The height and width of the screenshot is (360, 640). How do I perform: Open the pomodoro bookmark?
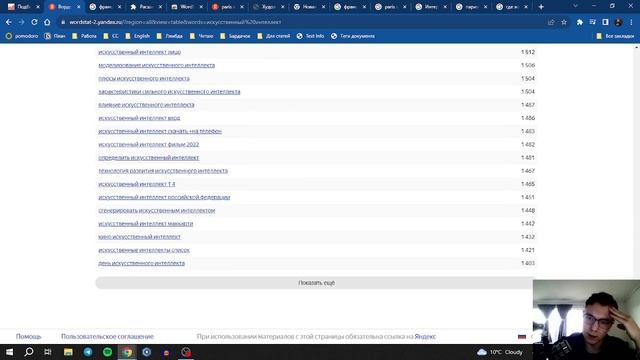[x=22, y=36]
